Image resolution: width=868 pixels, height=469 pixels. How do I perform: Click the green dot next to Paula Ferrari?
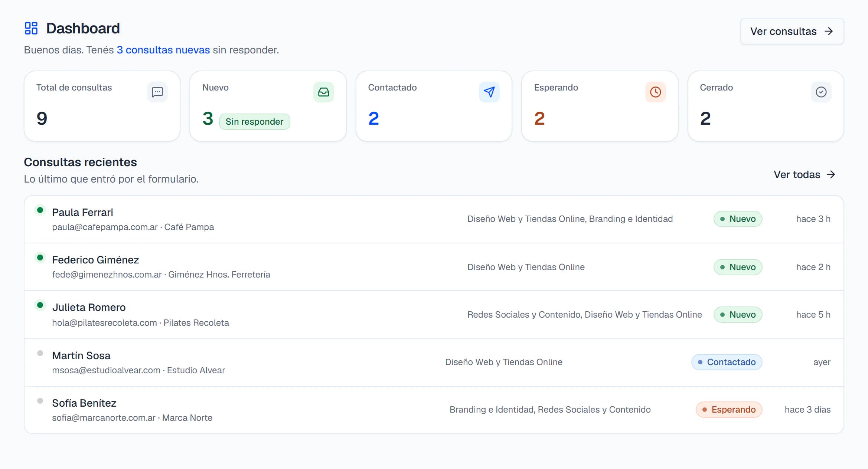[x=40, y=210]
